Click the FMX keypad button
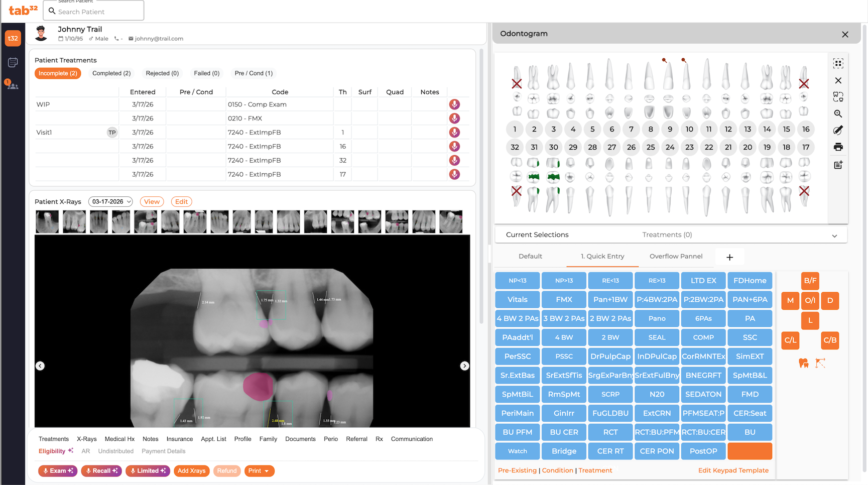This screenshot has width=868, height=485. click(x=564, y=300)
